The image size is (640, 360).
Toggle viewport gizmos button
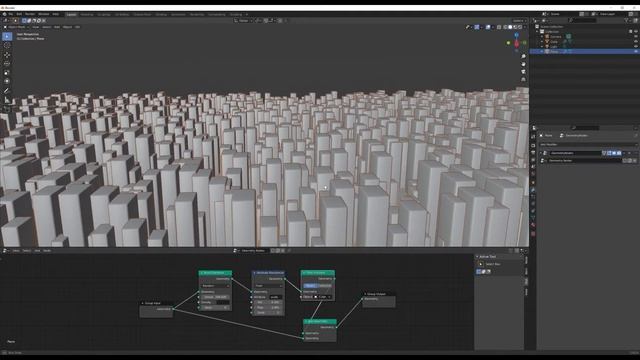coord(477,27)
